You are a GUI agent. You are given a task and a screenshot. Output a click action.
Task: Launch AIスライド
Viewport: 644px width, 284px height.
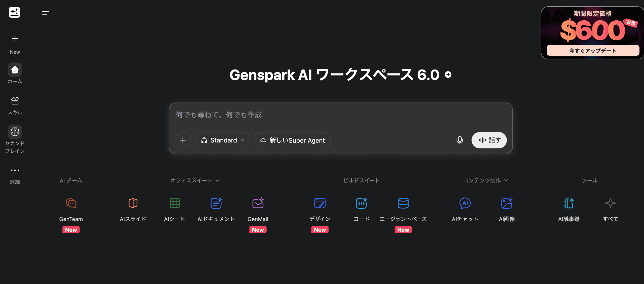click(133, 209)
